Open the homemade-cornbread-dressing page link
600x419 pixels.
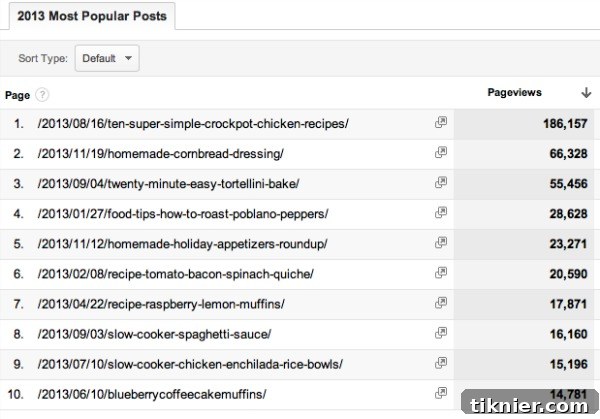[158, 154]
